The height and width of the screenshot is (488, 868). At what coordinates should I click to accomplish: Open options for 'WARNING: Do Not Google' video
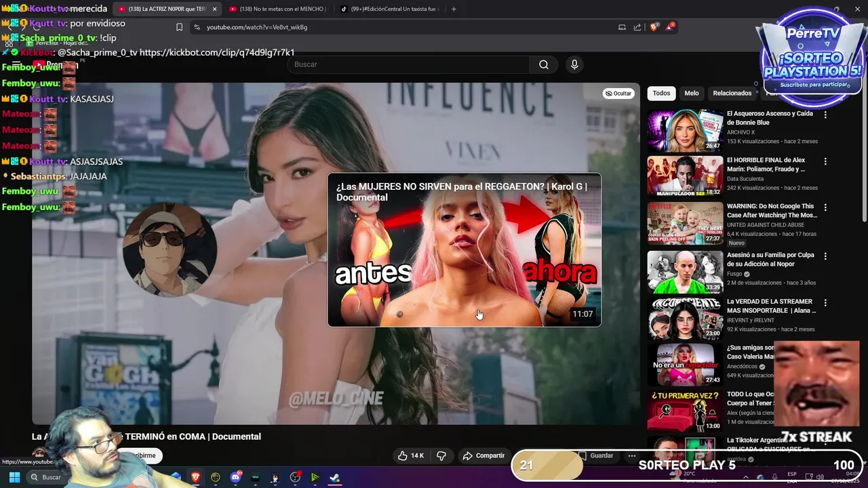tap(825, 207)
